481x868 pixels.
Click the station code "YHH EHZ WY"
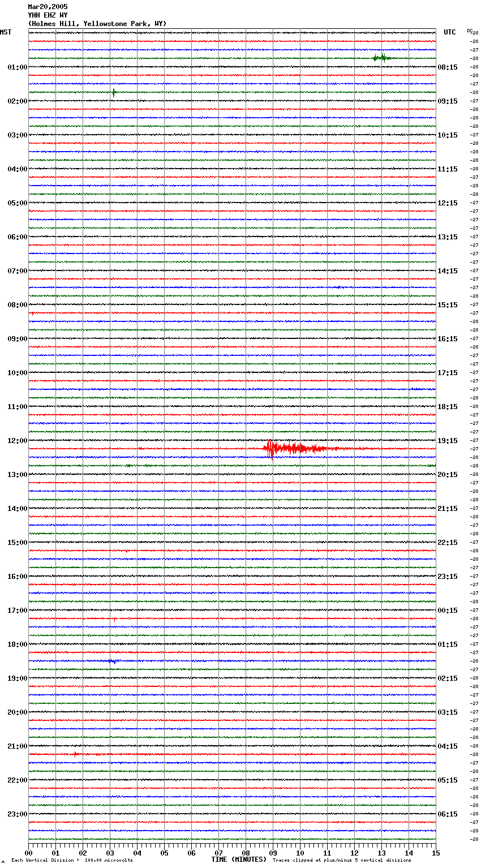(48, 15)
